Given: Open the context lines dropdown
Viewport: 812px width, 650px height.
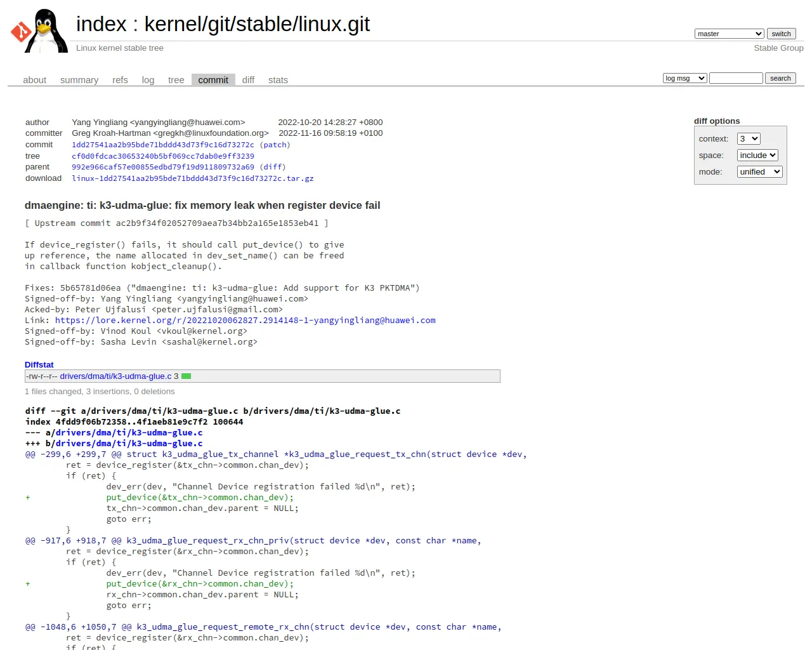Looking at the screenshot, I should [749, 139].
